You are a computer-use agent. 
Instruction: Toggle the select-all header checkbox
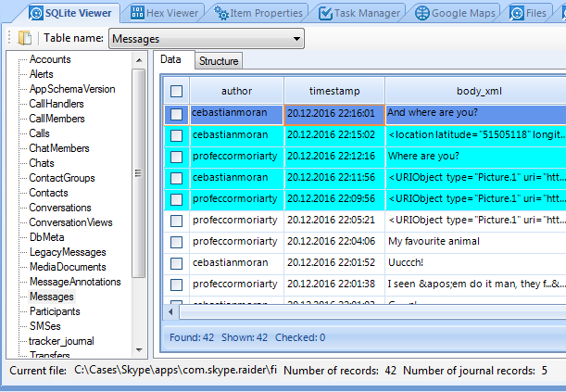click(x=177, y=91)
